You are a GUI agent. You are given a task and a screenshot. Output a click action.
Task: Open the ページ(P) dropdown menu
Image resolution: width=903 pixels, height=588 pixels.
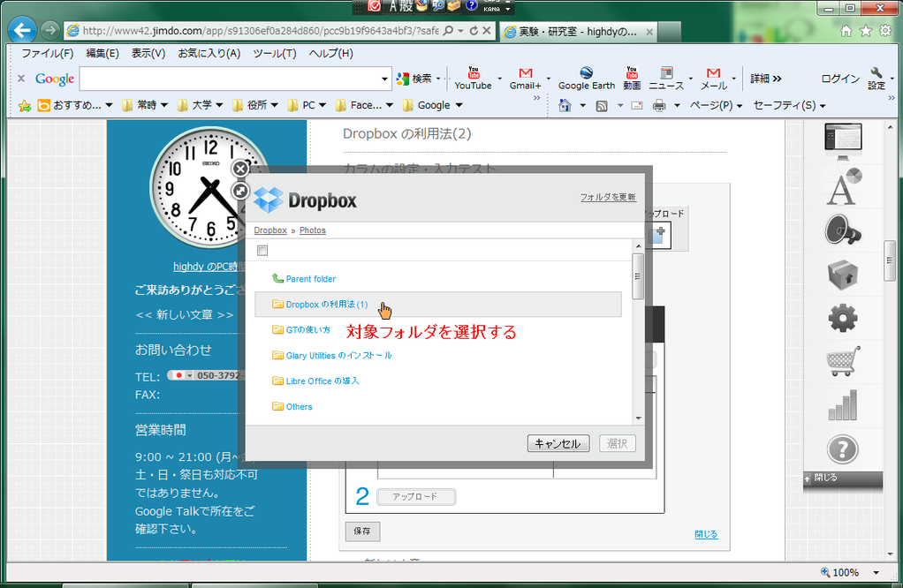[x=716, y=106]
